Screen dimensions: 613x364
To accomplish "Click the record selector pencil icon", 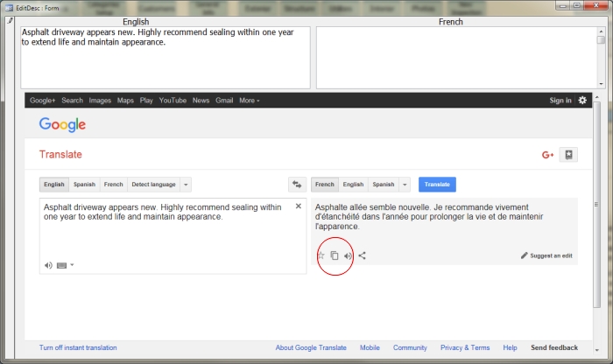I will point(11,20).
